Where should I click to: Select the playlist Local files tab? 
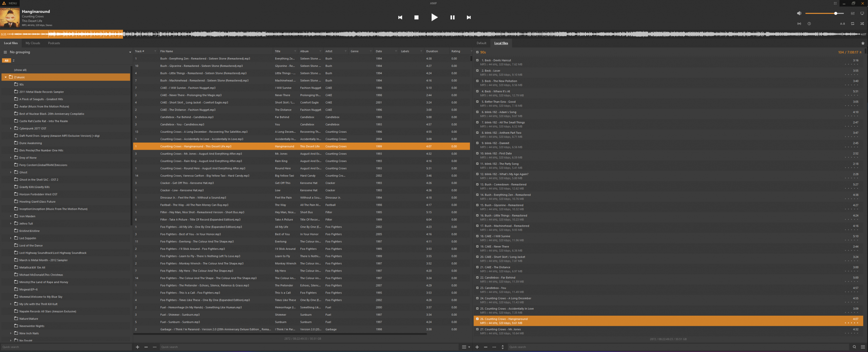pos(501,43)
